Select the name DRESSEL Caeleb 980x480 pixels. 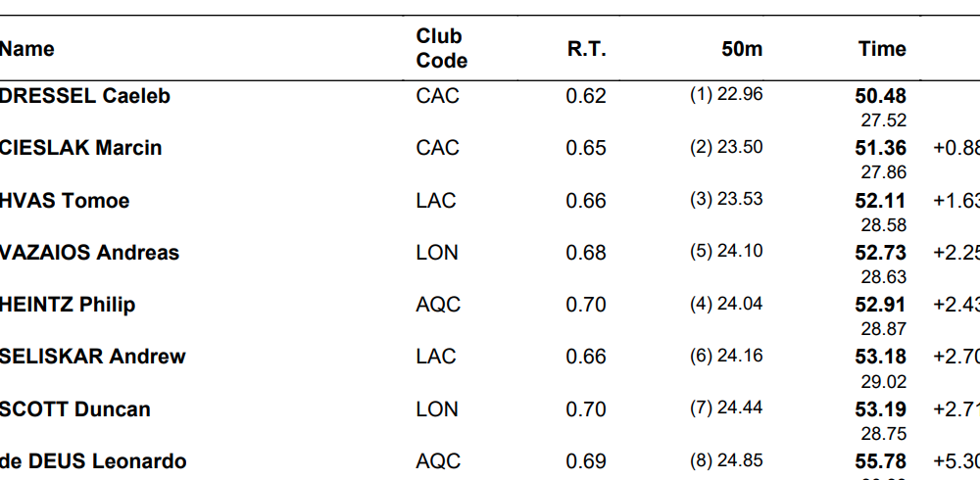(85, 96)
